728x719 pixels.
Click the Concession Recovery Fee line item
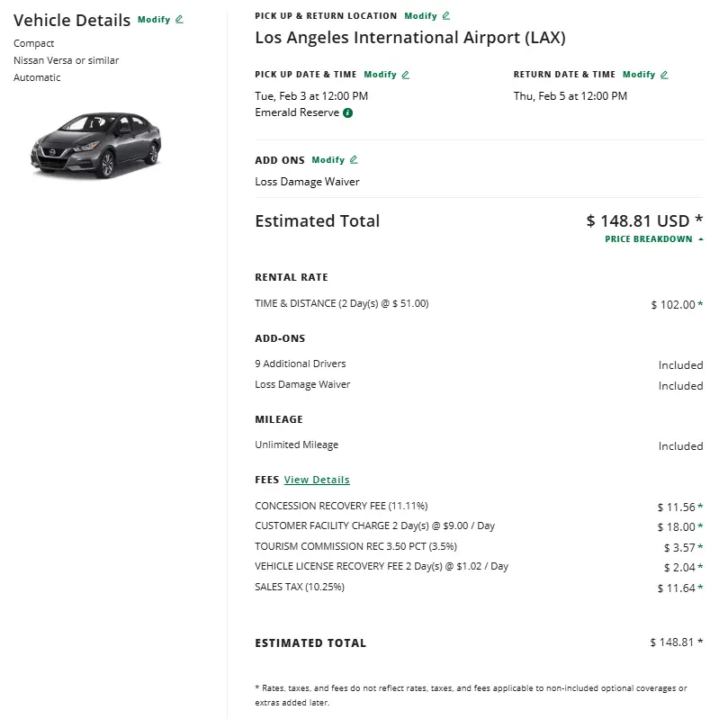click(x=328, y=506)
